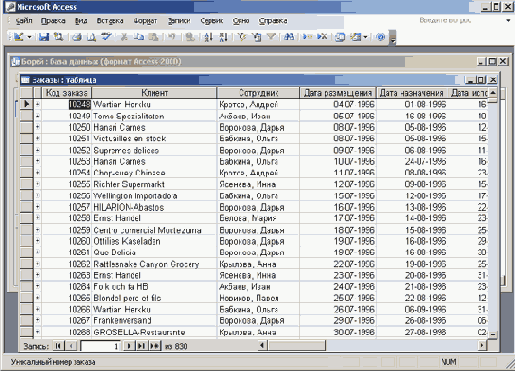
Task: Click the Undo toolbar icon
Action: (171, 37)
